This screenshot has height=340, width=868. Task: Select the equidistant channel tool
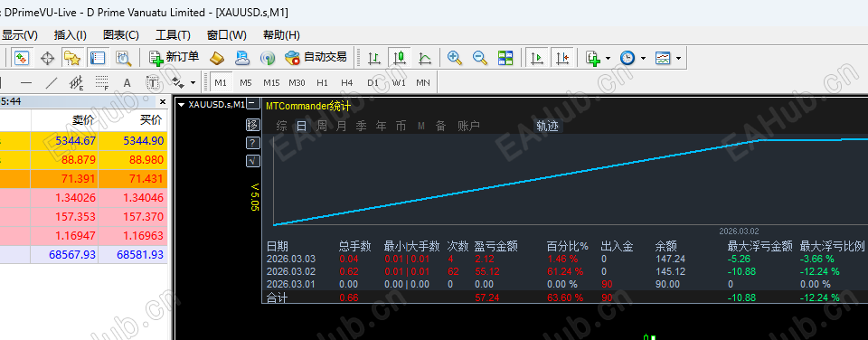click(x=76, y=83)
